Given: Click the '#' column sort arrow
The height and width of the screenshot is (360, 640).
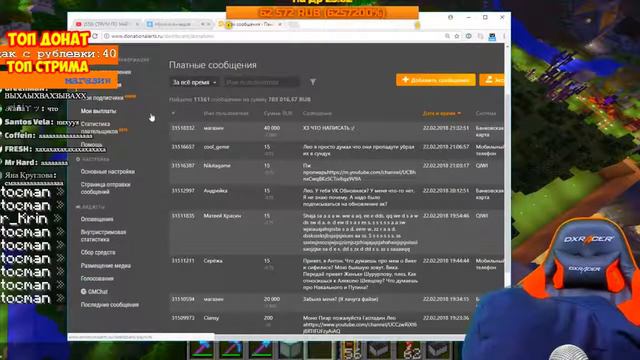Looking at the screenshot, I should tap(173, 113).
